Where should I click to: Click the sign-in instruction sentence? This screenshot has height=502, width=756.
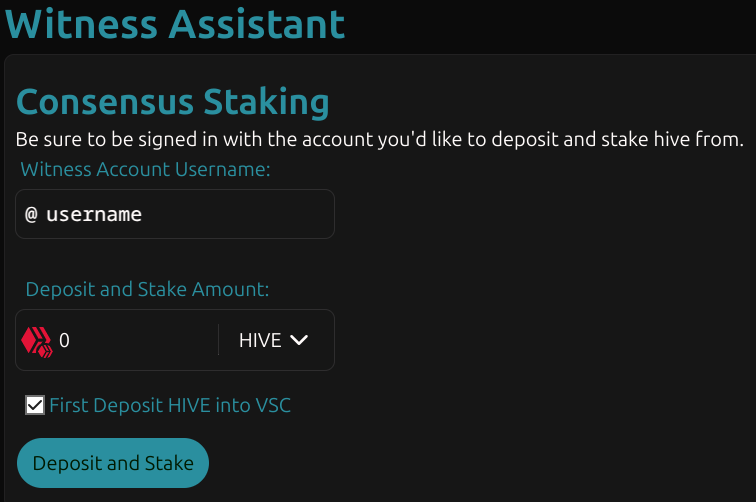point(379,139)
